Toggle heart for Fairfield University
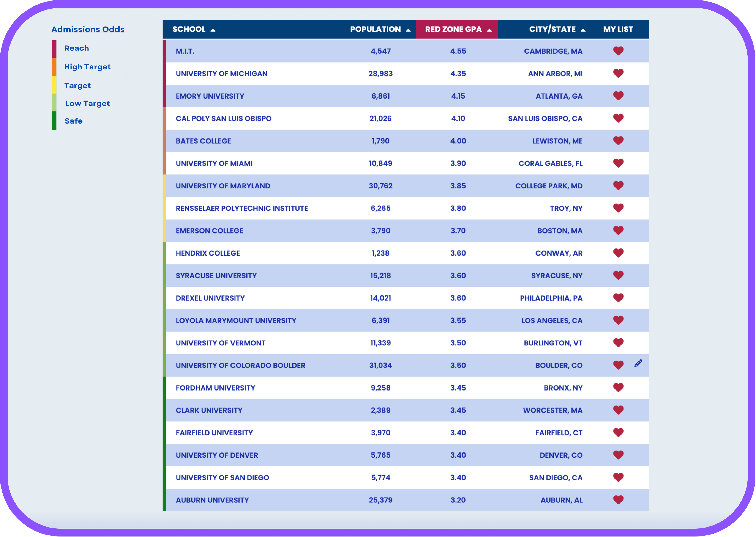 click(x=618, y=433)
